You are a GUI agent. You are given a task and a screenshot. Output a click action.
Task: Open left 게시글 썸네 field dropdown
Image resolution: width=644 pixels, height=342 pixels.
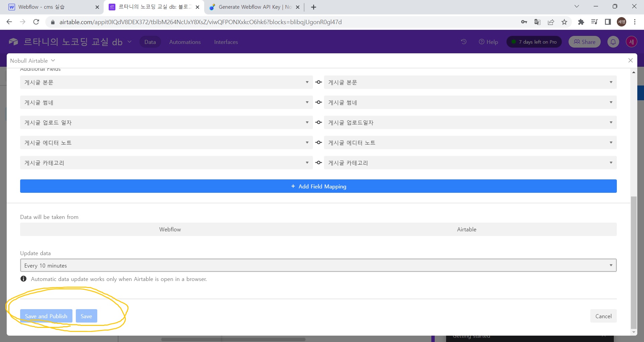(x=166, y=102)
